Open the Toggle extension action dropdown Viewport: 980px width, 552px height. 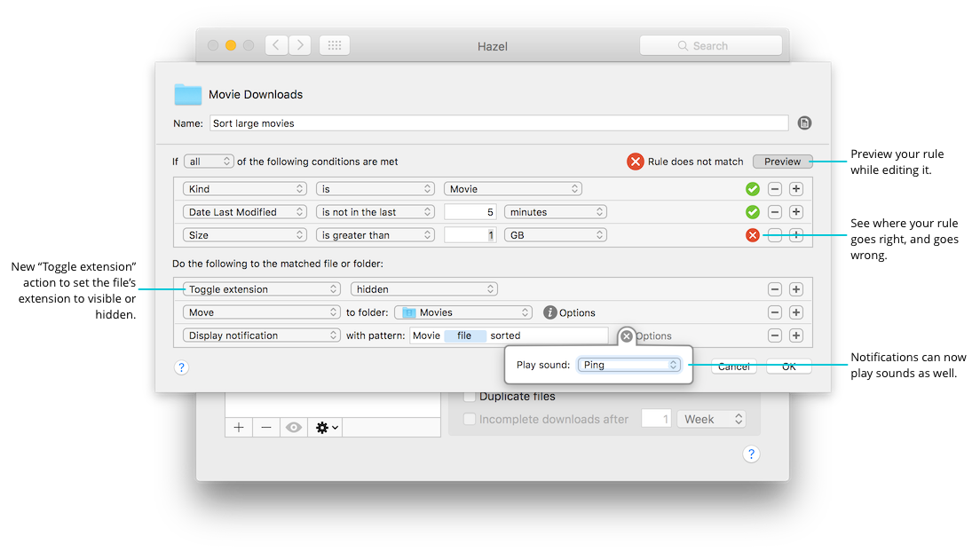[261, 288]
